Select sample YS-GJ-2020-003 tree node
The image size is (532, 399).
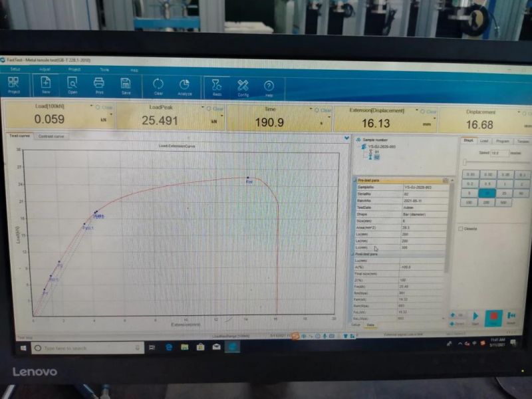(x=378, y=146)
